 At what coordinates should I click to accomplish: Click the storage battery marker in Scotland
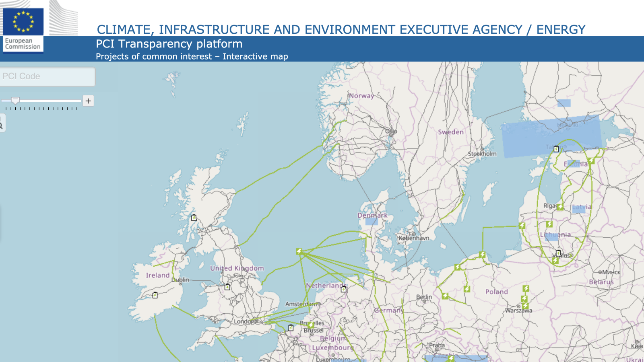[x=194, y=218]
